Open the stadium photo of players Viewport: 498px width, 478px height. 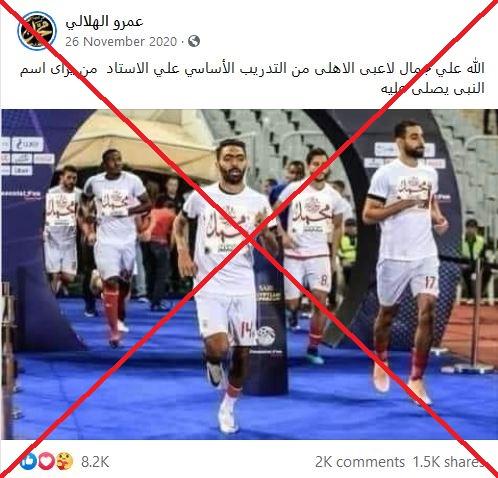pyautogui.click(x=249, y=274)
